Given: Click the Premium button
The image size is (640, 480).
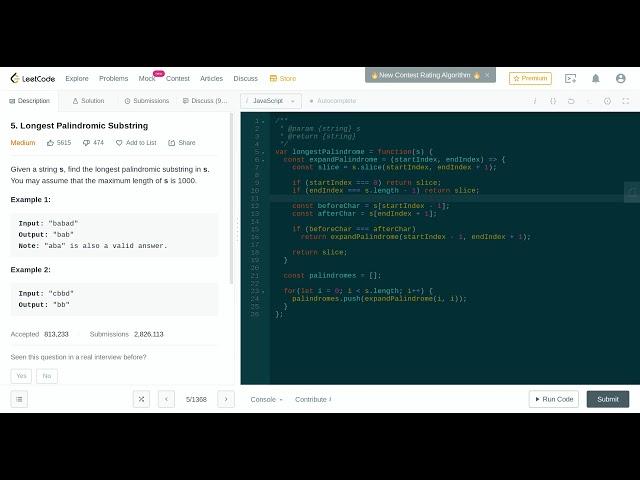Looking at the screenshot, I should [530, 78].
